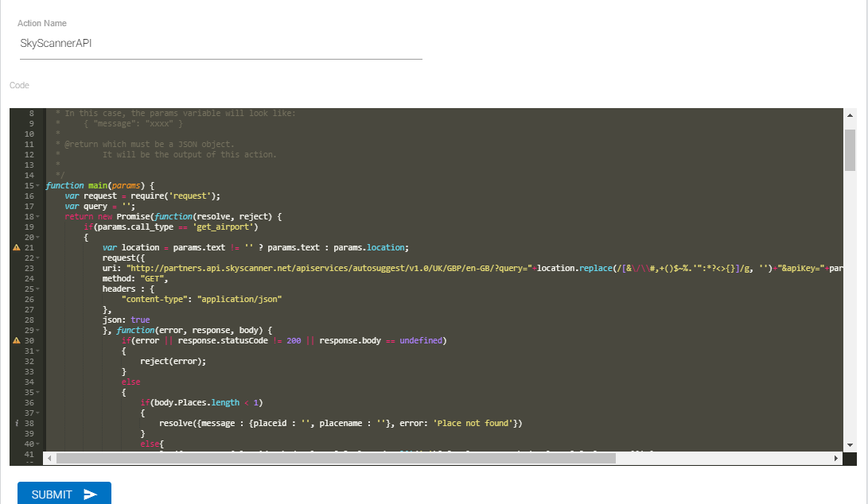Focus the Action Name text field

point(220,44)
